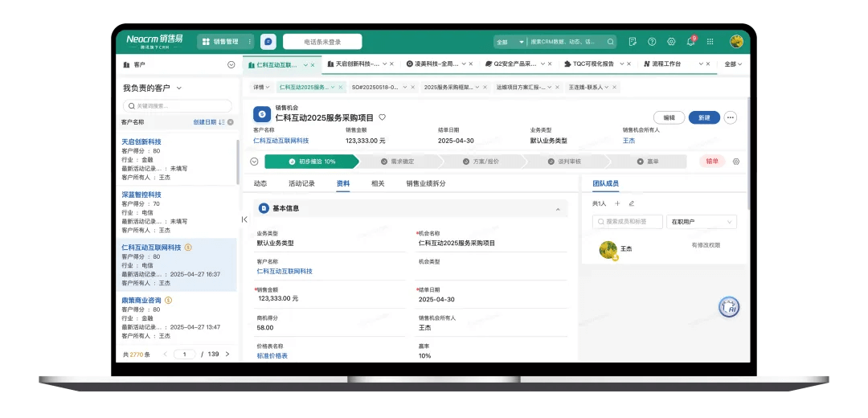Open the 在职用户 filter dropdown
Image resolution: width=868 pixels, height=418 pixels.
tap(702, 222)
